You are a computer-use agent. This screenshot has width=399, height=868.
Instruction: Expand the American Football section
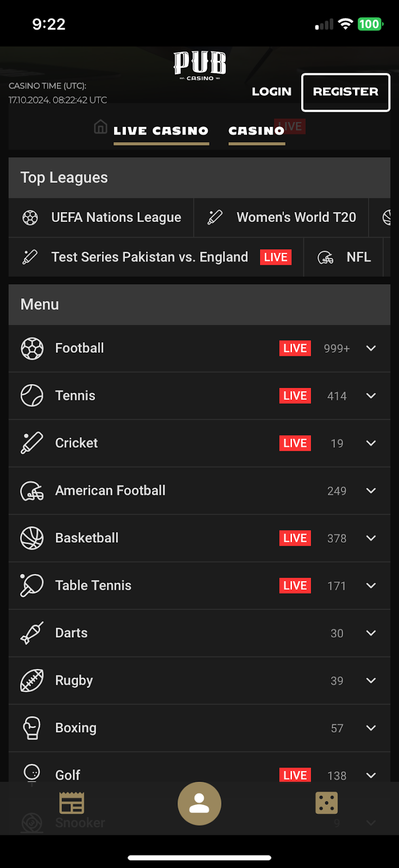[371, 491]
